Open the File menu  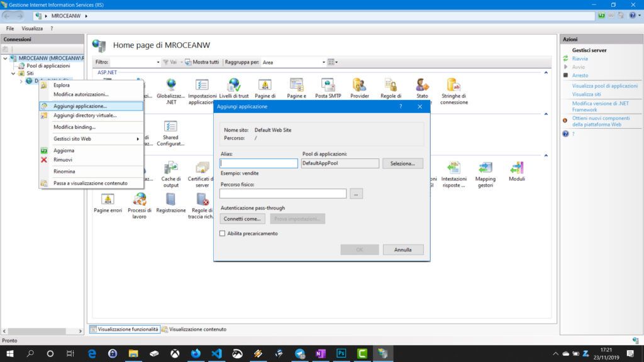[10, 29]
